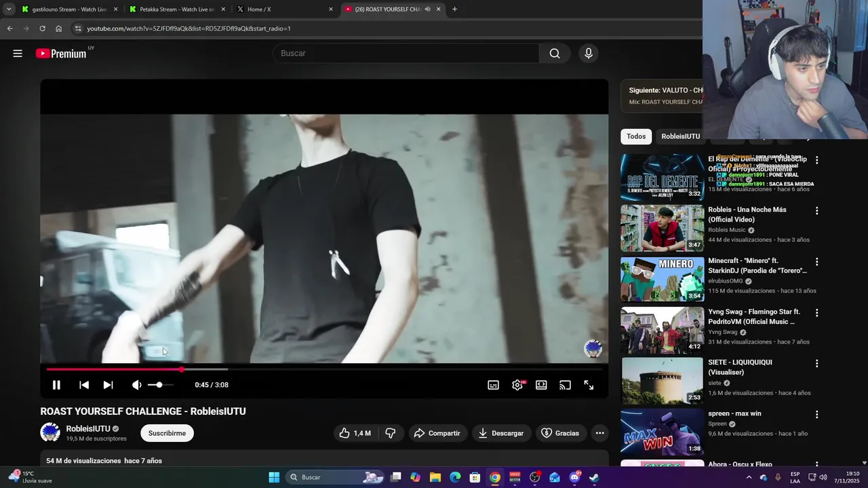Select the Todos filter chip
This screenshot has height=488, width=868.
[x=636, y=136]
